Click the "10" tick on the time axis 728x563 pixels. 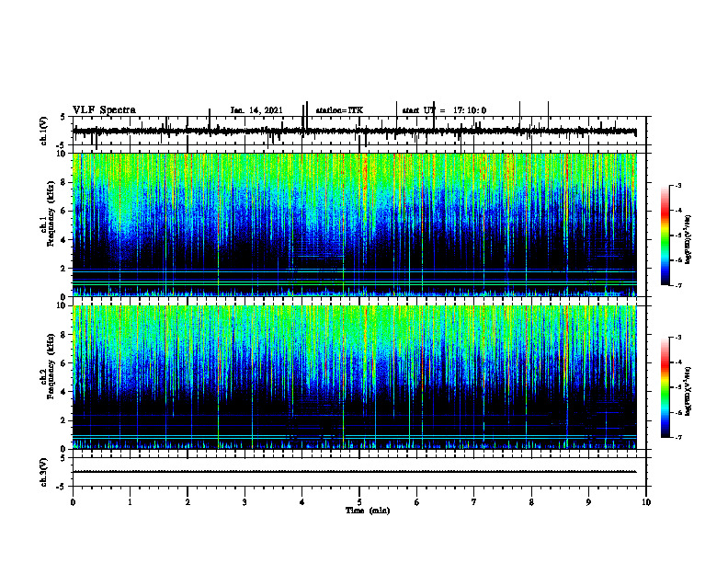click(x=646, y=502)
